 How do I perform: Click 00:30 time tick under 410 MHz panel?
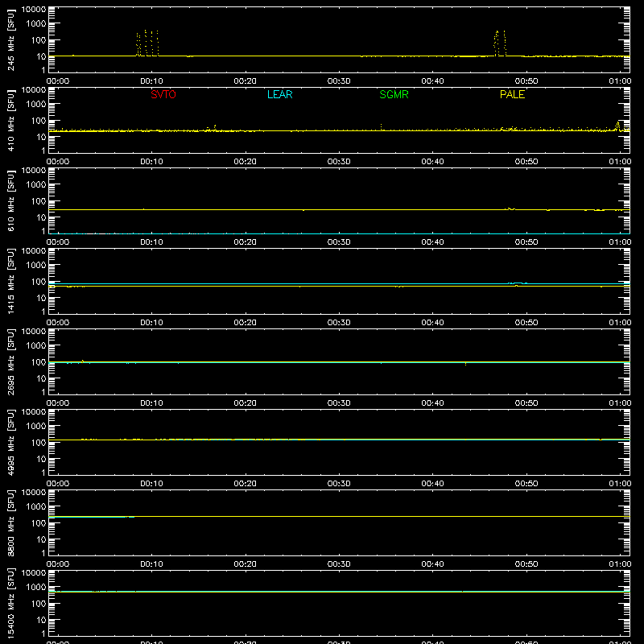(339, 162)
